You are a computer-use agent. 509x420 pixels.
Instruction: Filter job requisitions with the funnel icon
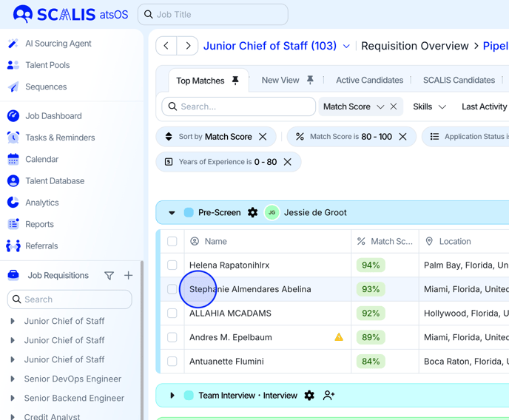pos(109,276)
